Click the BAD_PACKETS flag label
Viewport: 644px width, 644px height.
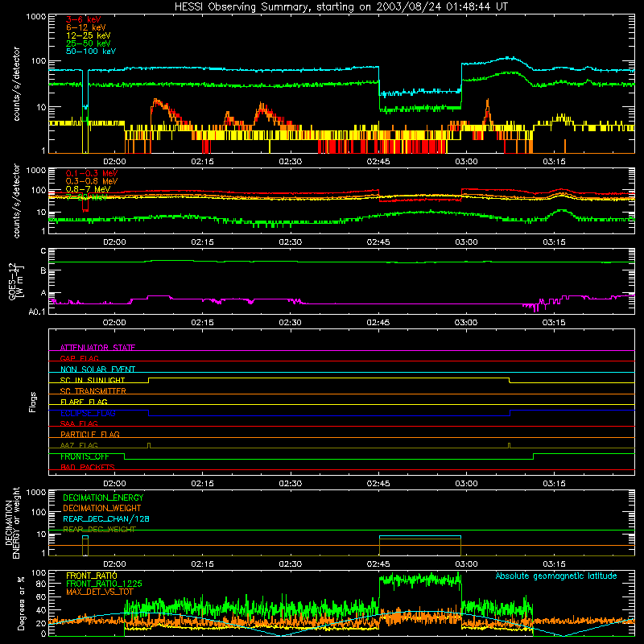(x=88, y=467)
